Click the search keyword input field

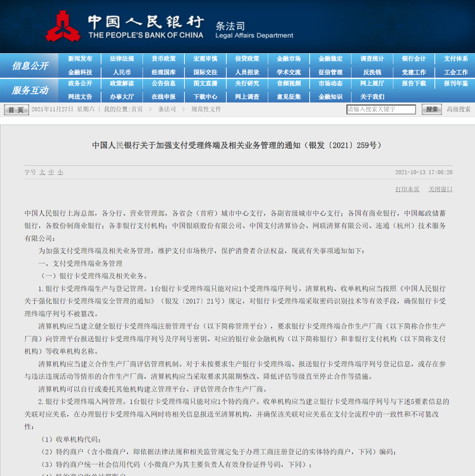[x=381, y=109]
